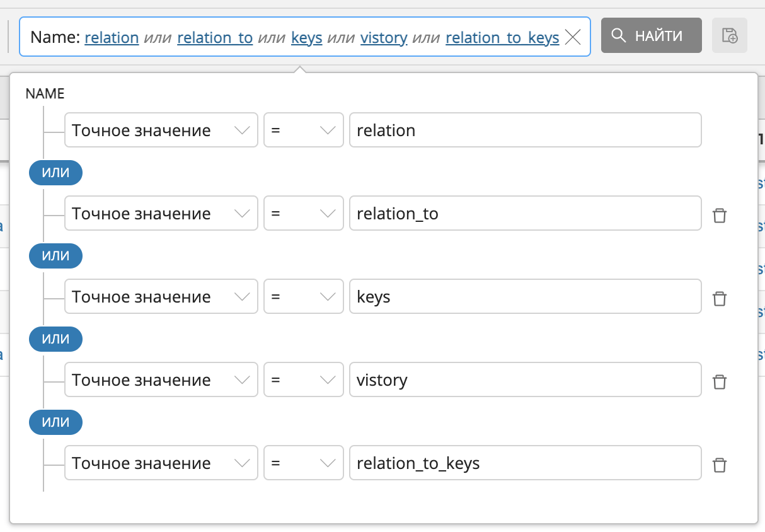
Task: Expand the operator dropdown for relation_to
Action: click(x=303, y=214)
